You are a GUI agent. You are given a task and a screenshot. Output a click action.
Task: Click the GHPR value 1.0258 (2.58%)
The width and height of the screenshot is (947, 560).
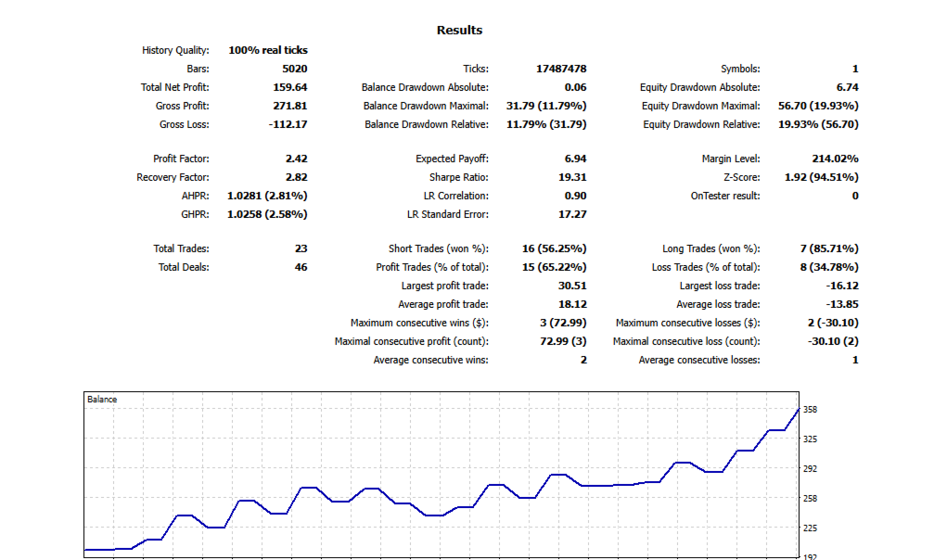(267, 214)
